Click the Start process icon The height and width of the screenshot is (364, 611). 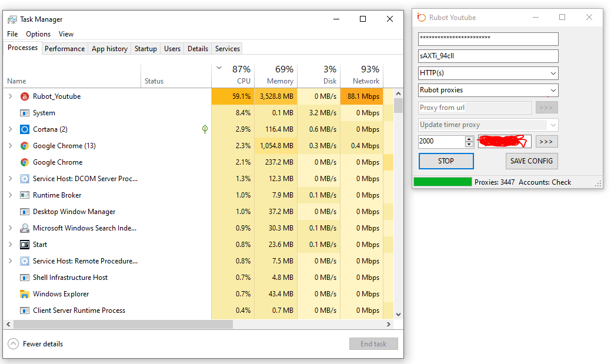25,245
